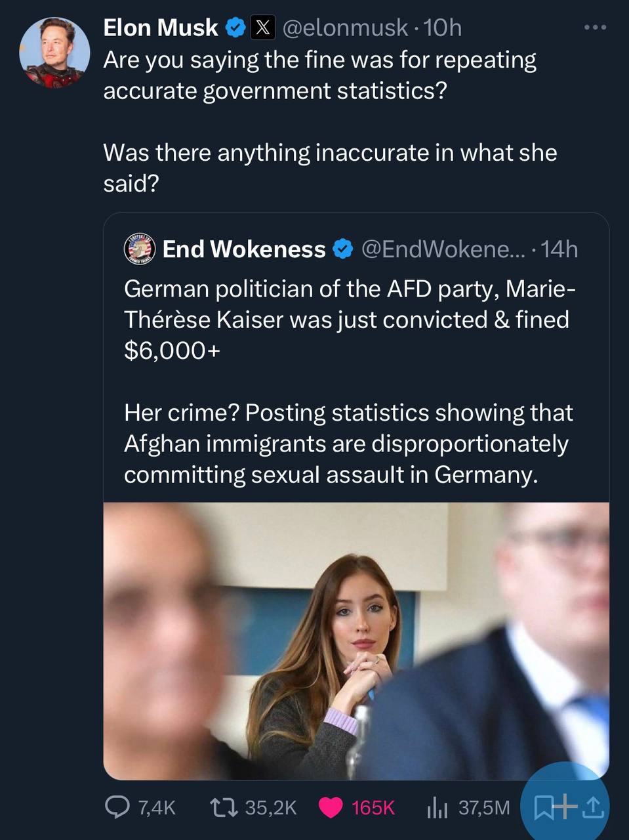Open the three-dot more options menu
629x840 pixels.
point(595,28)
